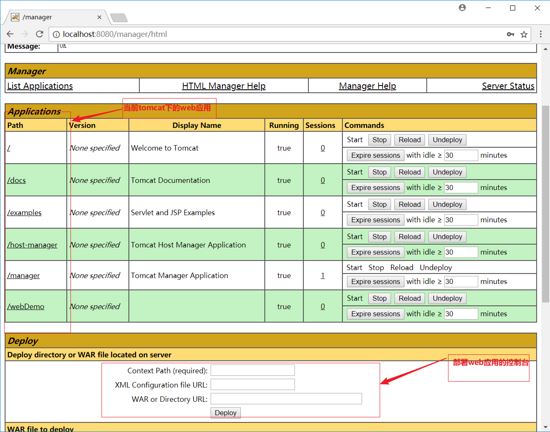Screen dimensions: 550x432
Task: Reload the /examples application
Action: [x=409, y=204]
